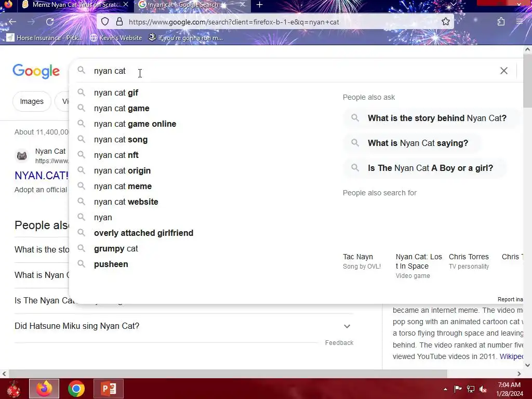
Task: Open the tracking protection shield icon
Action: (105, 22)
